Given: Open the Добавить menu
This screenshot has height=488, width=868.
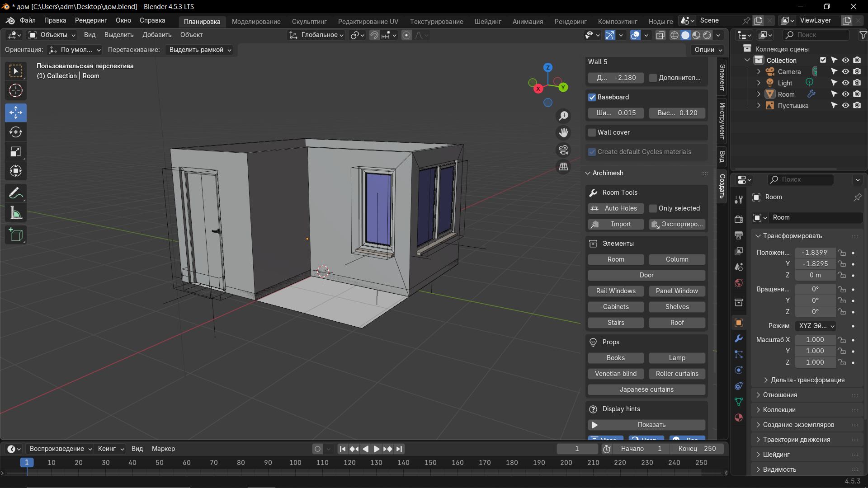Looking at the screenshot, I should (156, 35).
